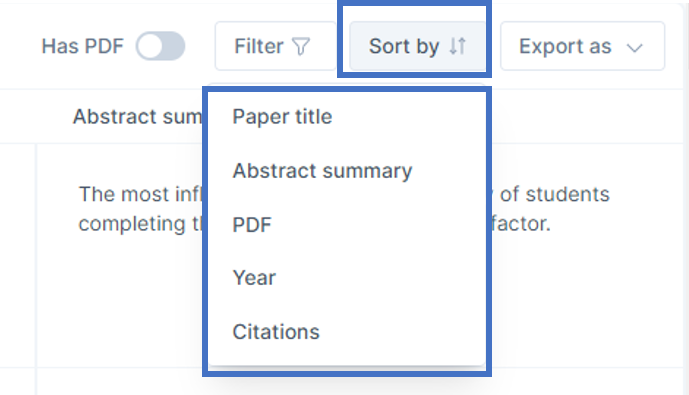Sort papers by Citations
This screenshot has height=395, width=689.
(347, 332)
